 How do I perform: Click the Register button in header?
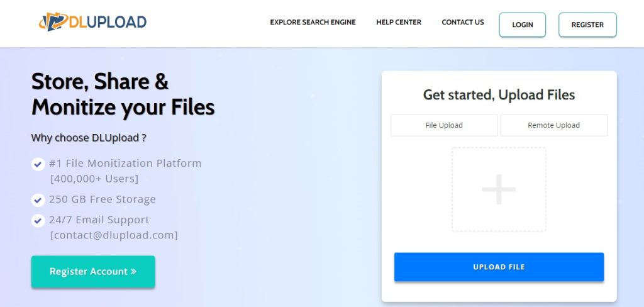pos(587,25)
